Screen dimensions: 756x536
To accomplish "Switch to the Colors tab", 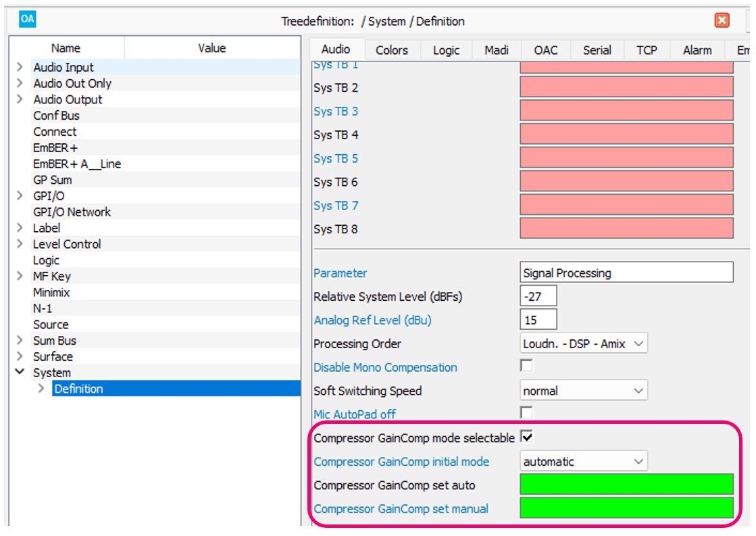I will click(x=392, y=50).
